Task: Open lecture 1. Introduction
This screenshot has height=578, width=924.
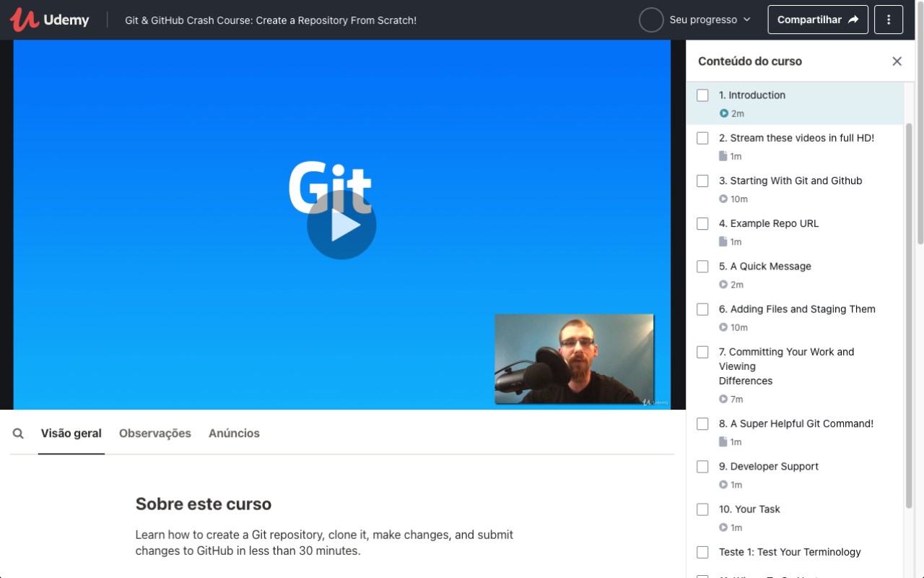Action: coord(795,103)
